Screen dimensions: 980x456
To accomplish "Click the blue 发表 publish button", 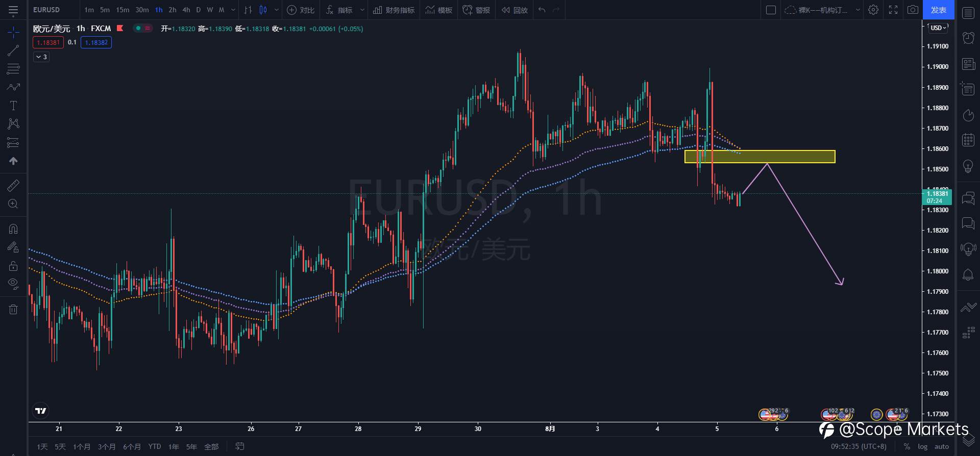I will pos(938,10).
